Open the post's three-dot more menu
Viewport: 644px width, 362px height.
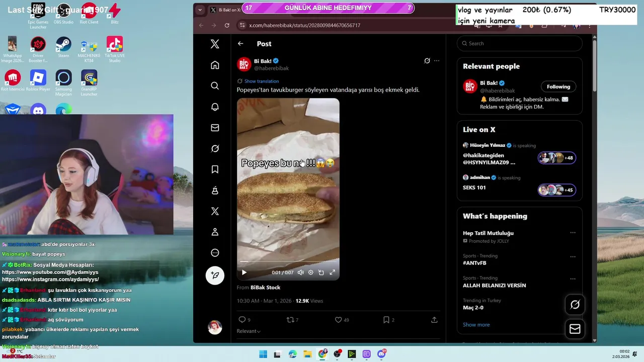point(437,61)
